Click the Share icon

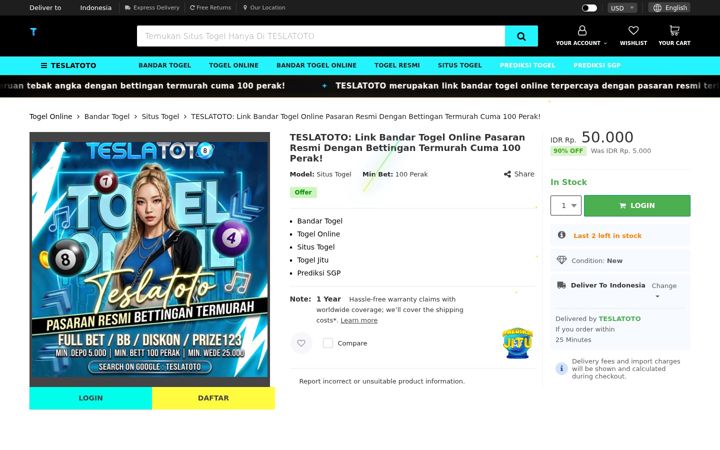[x=507, y=174]
